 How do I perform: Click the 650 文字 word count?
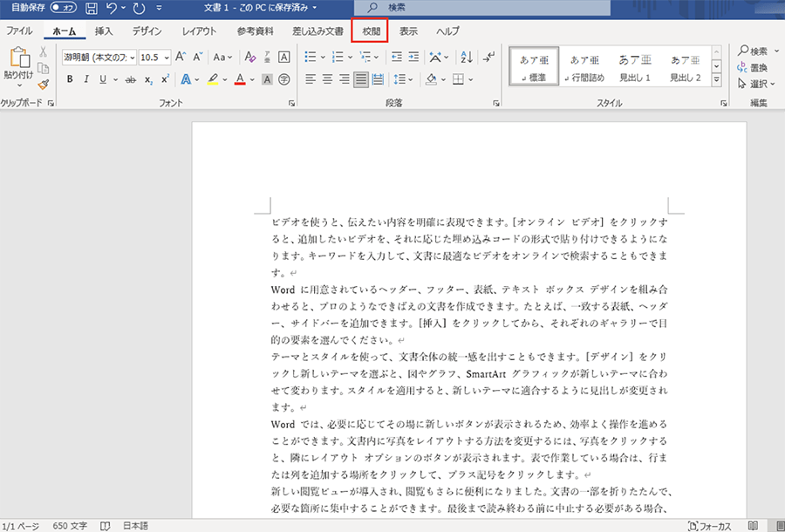tap(70, 526)
